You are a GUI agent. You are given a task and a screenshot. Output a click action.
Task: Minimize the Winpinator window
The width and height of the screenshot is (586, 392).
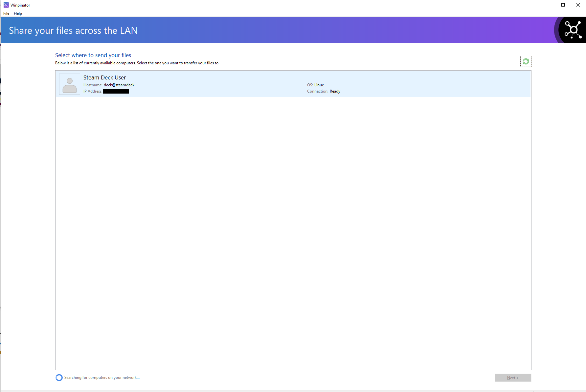(548, 5)
